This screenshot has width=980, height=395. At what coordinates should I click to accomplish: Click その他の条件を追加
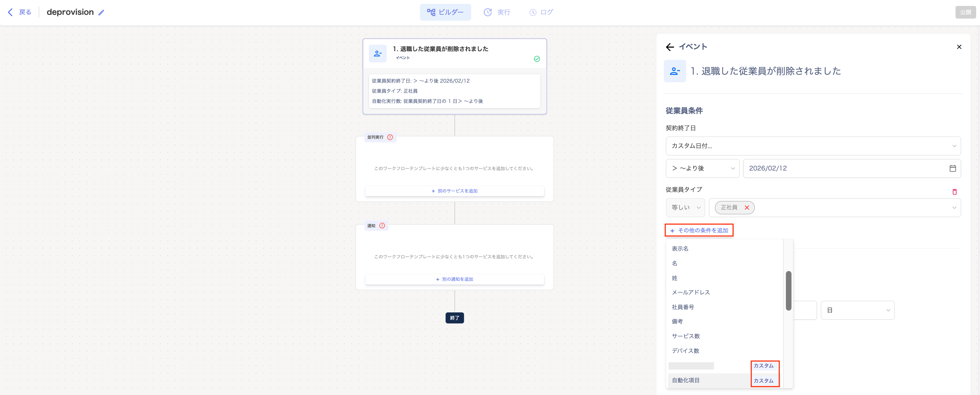click(x=699, y=230)
